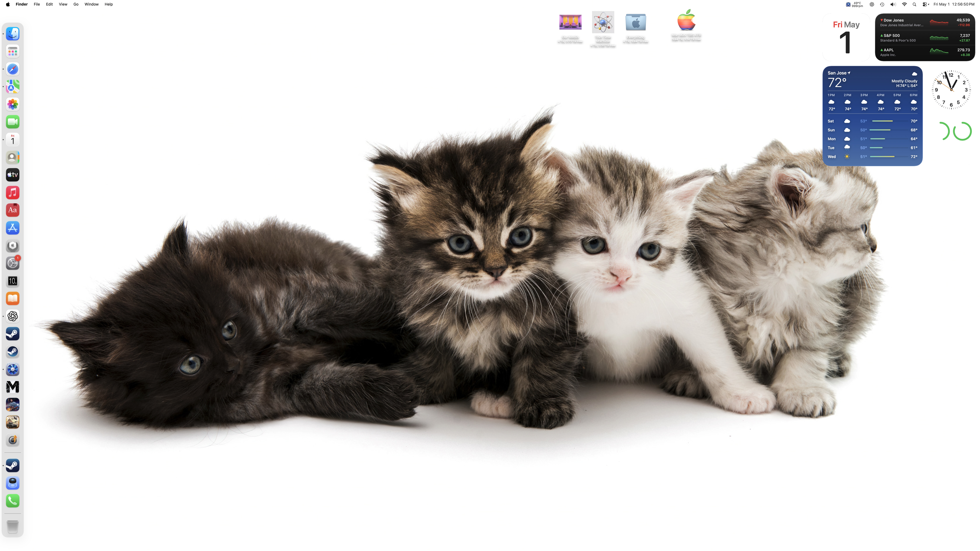Screen dimensions: 980x551
Task: Open the Calendar app in Dock
Action: coord(13,139)
